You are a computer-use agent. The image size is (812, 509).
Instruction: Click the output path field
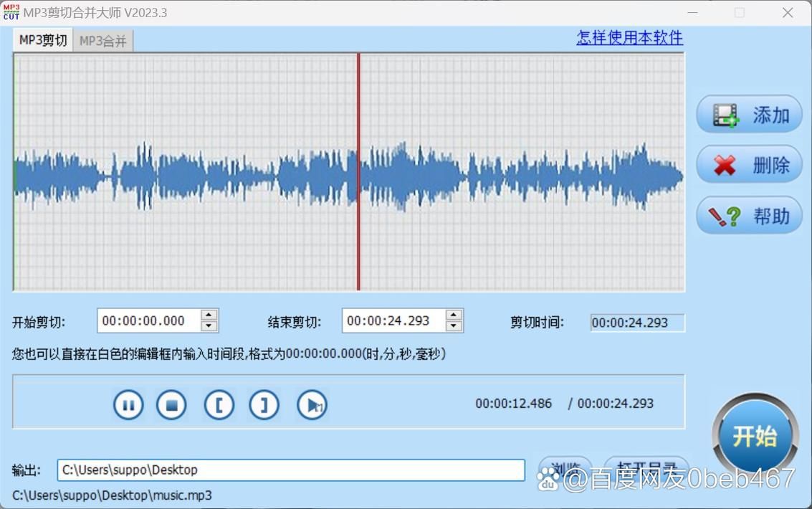coord(287,470)
